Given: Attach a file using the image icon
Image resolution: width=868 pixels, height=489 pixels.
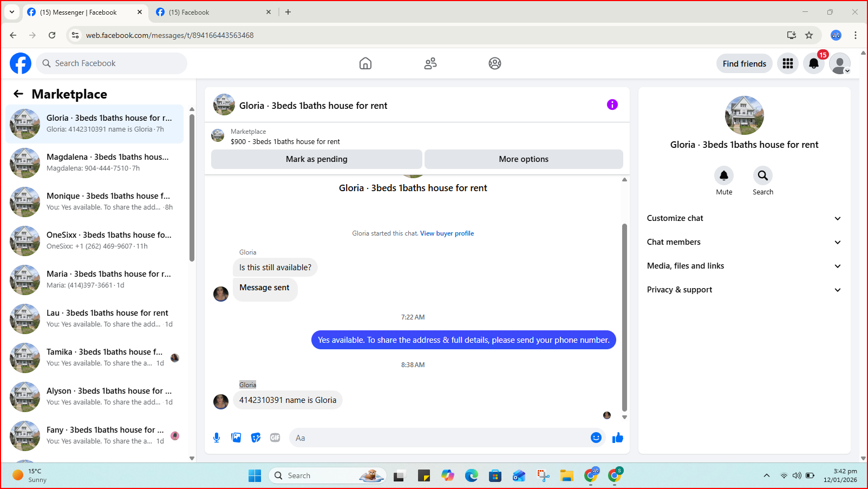Looking at the screenshot, I should [x=236, y=438].
